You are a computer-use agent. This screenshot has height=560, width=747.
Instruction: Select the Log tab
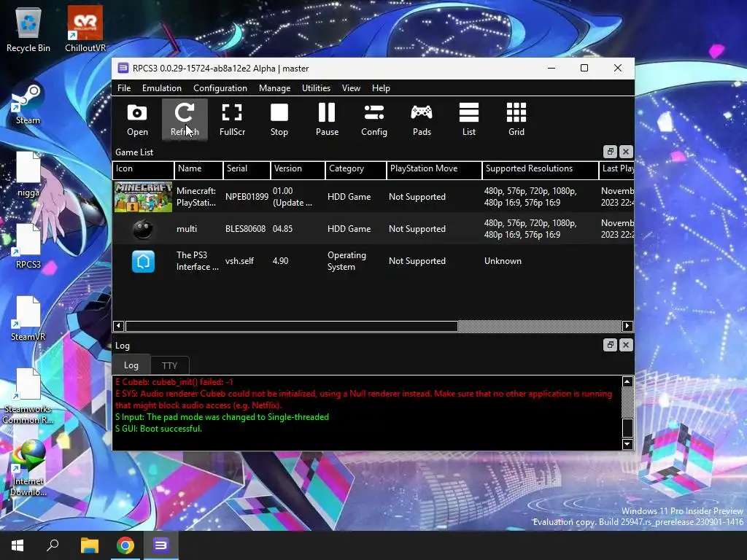pos(131,365)
